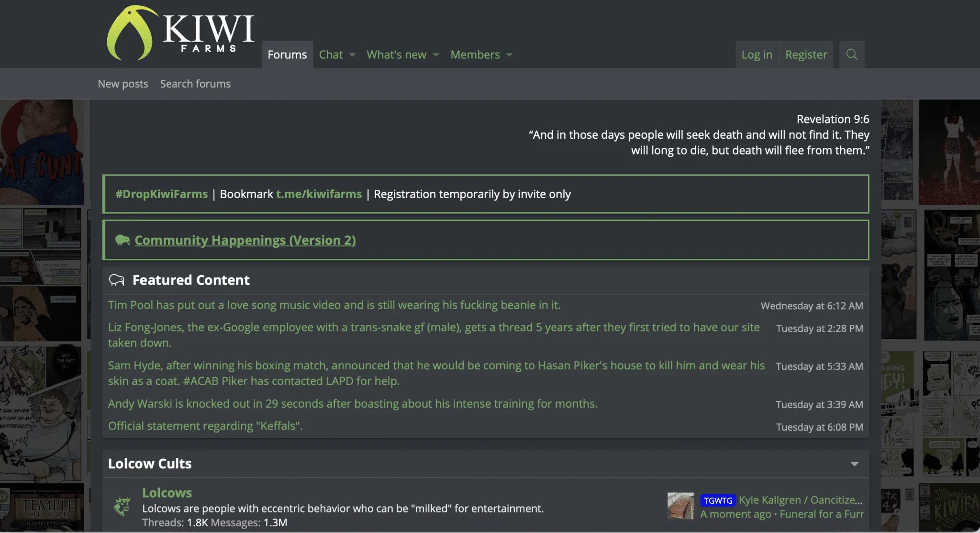
Task: Open the t.me/kiwifarms bookmark link
Action: coord(319,194)
